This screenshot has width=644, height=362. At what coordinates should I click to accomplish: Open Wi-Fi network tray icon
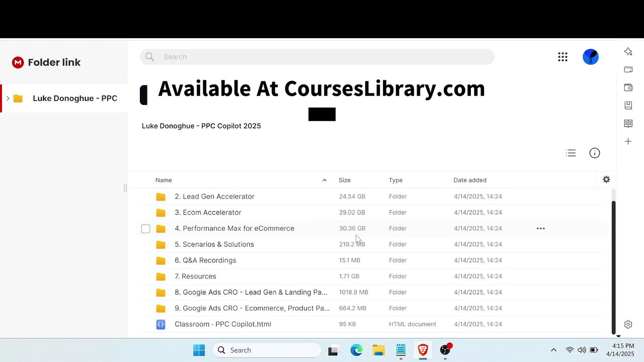coord(570,350)
